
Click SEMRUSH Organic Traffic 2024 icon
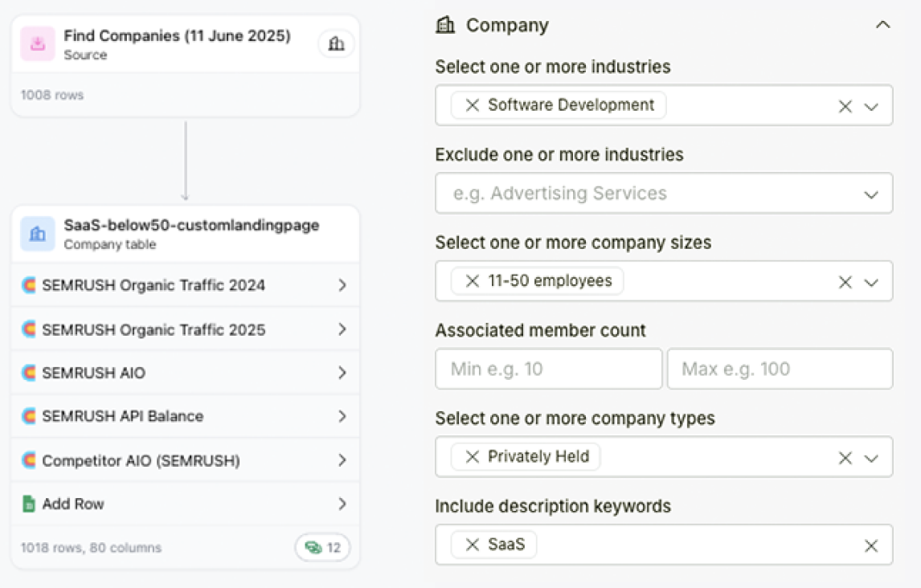[28, 285]
